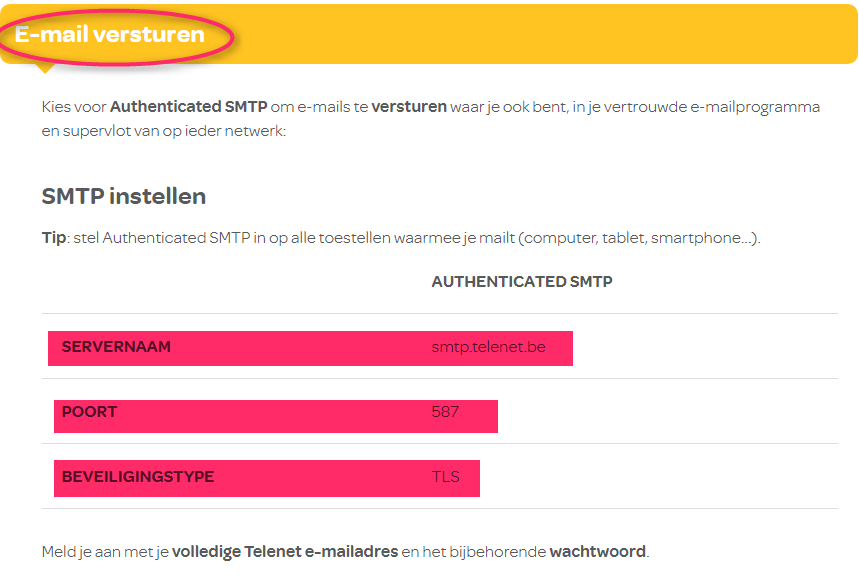Viewport: 859px width, 582px height.
Task: Click the "vertrouwde e-mailprogramma" phrase
Action: click(x=720, y=106)
